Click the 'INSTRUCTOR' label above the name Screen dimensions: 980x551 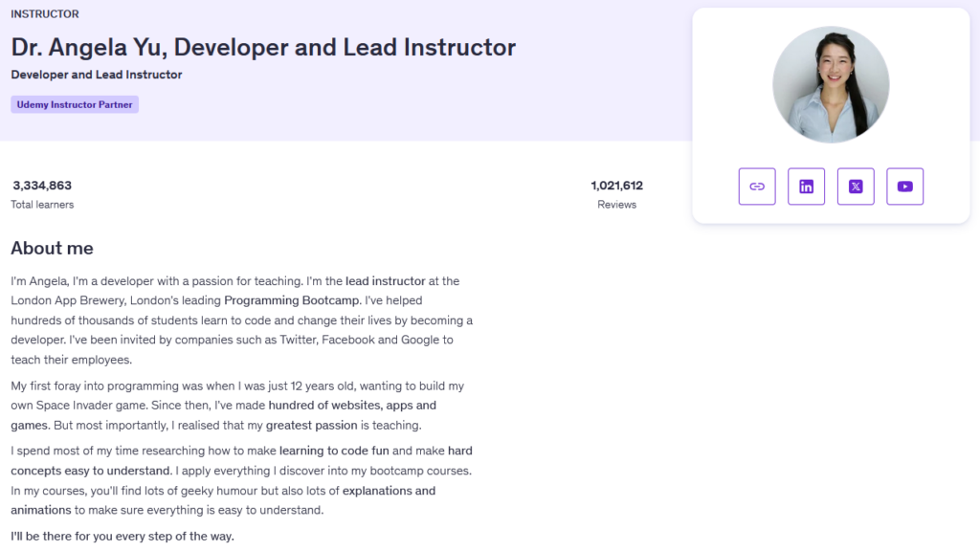coord(44,13)
